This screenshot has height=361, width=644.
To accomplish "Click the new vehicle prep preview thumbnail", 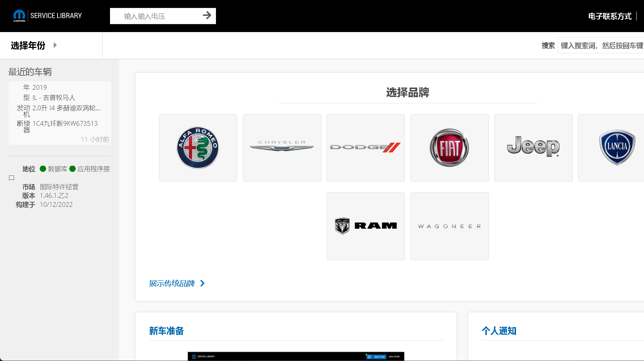I will pos(296,356).
